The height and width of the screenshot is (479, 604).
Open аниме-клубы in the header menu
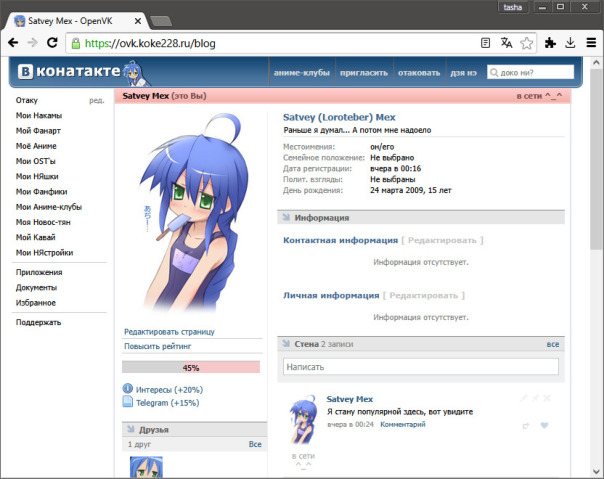click(x=302, y=73)
